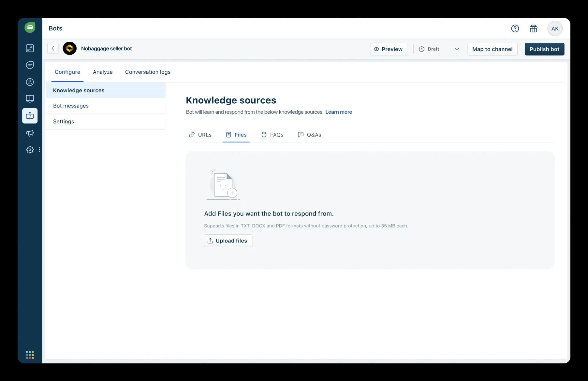Open the gift what's new icon
Image resolution: width=588 pixels, height=381 pixels.
[x=534, y=28]
